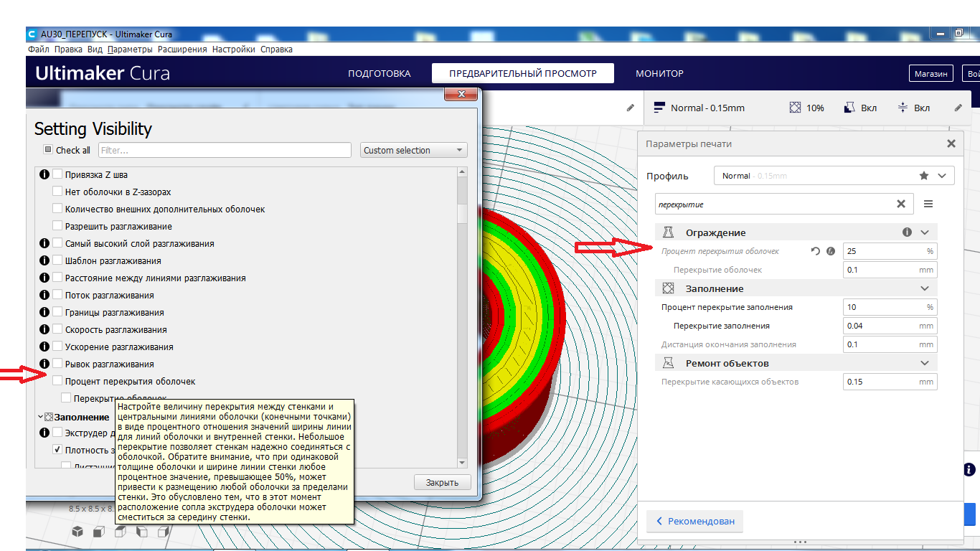Check Процент перекрытия оболочек checkbox

[57, 381]
